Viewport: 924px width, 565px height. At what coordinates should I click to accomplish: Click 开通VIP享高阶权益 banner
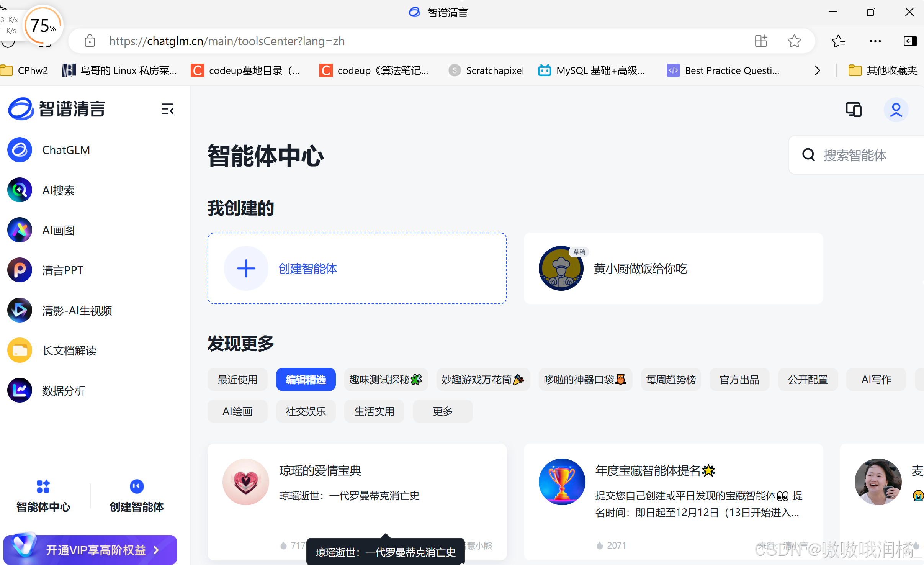tap(90, 550)
